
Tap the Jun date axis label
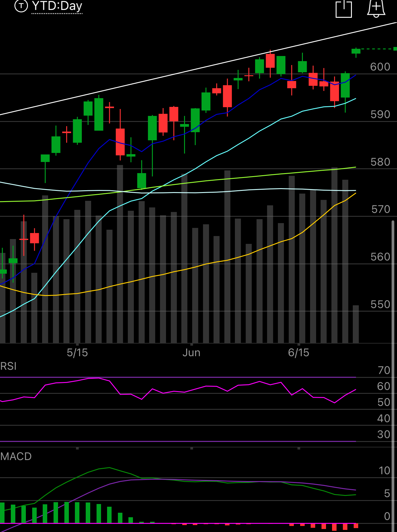pos(191,353)
